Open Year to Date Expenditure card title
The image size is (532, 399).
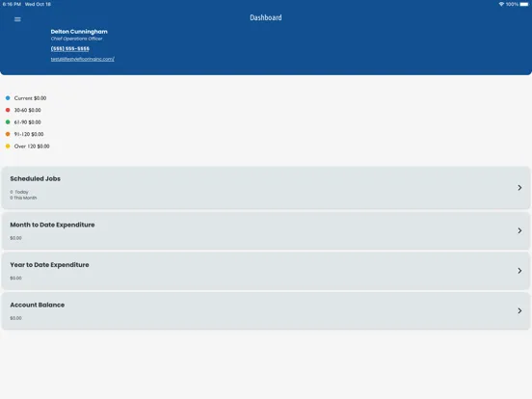(x=49, y=265)
